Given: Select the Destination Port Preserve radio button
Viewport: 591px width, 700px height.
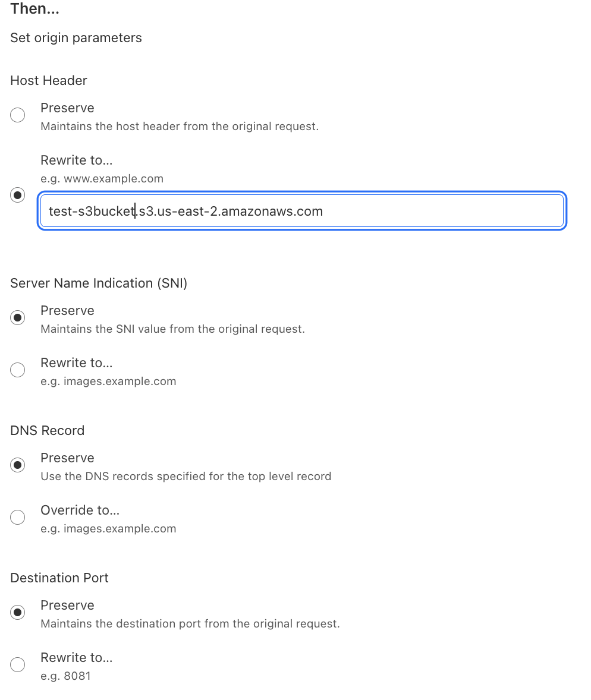Looking at the screenshot, I should (18, 613).
